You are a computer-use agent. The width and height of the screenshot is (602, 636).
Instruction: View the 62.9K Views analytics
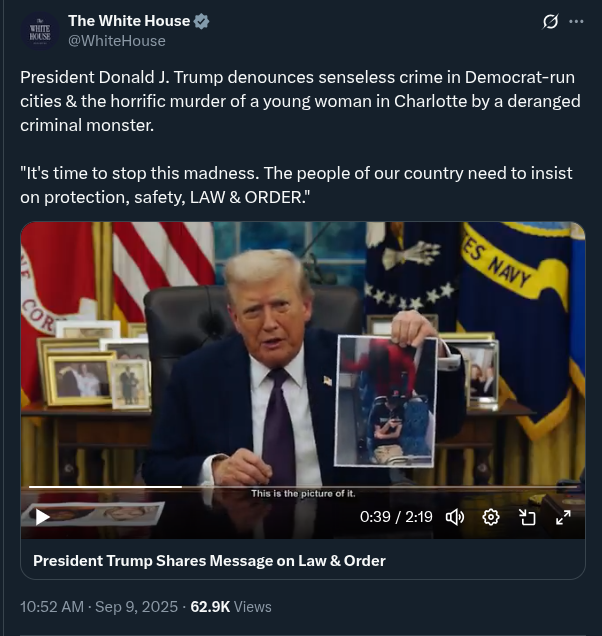[x=231, y=607]
